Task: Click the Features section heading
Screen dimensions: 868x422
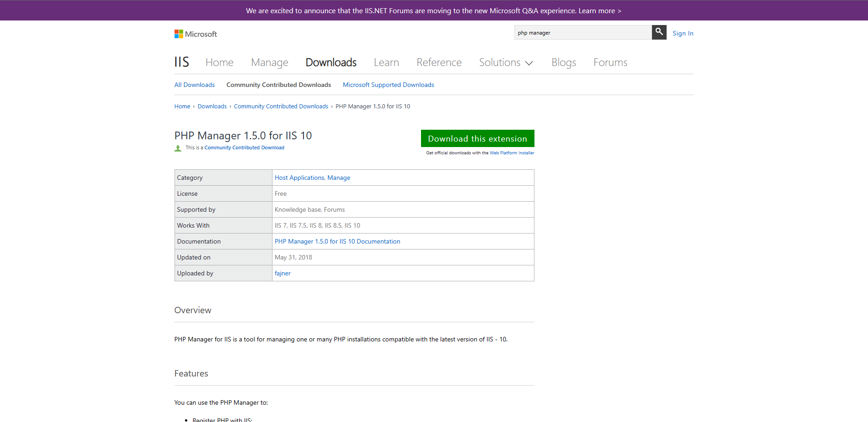Action: (x=191, y=373)
